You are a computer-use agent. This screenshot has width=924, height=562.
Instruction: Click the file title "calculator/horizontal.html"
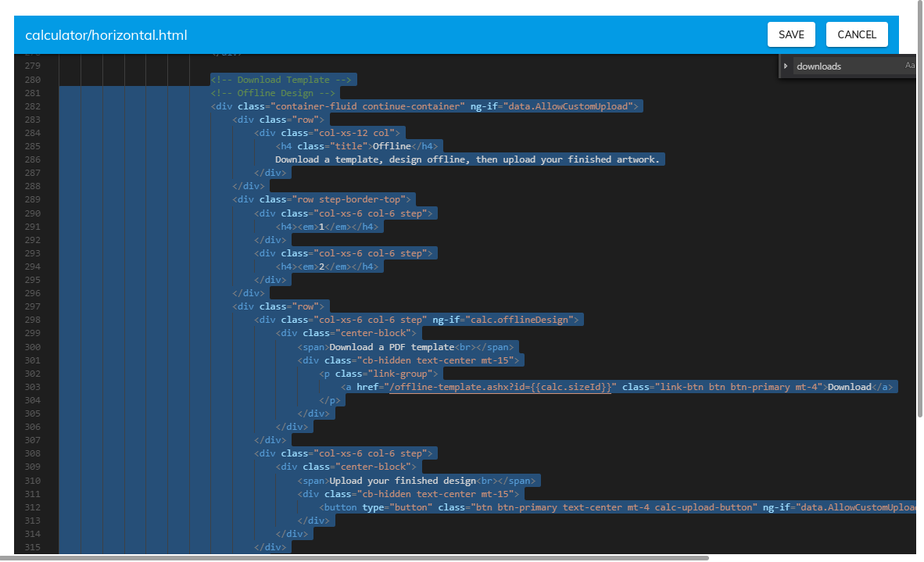click(x=106, y=35)
